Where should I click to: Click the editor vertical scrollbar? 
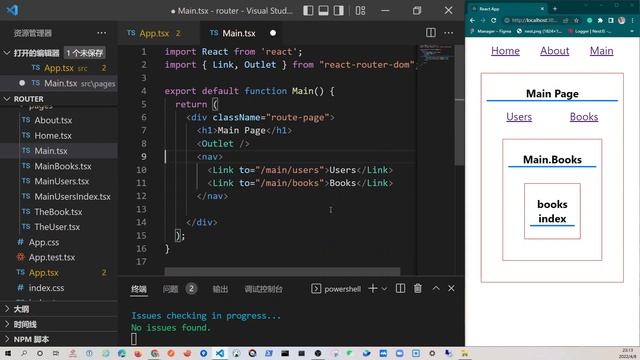click(459, 105)
